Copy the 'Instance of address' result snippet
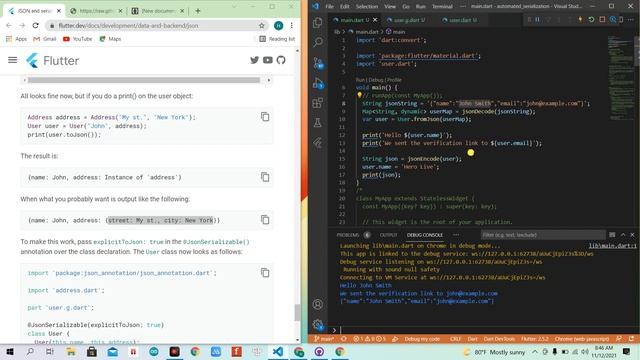This screenshot has width=640, height=360. point(265,177)
